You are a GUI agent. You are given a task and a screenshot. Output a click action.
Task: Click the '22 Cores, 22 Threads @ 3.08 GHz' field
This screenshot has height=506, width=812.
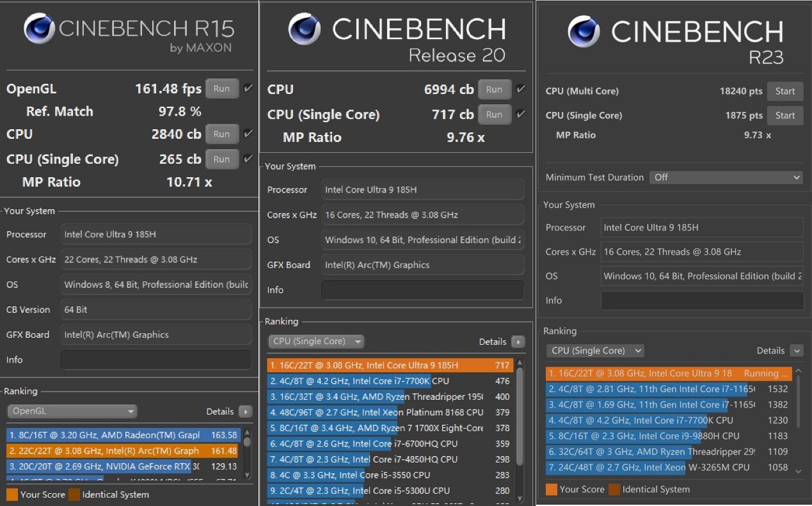156,259
